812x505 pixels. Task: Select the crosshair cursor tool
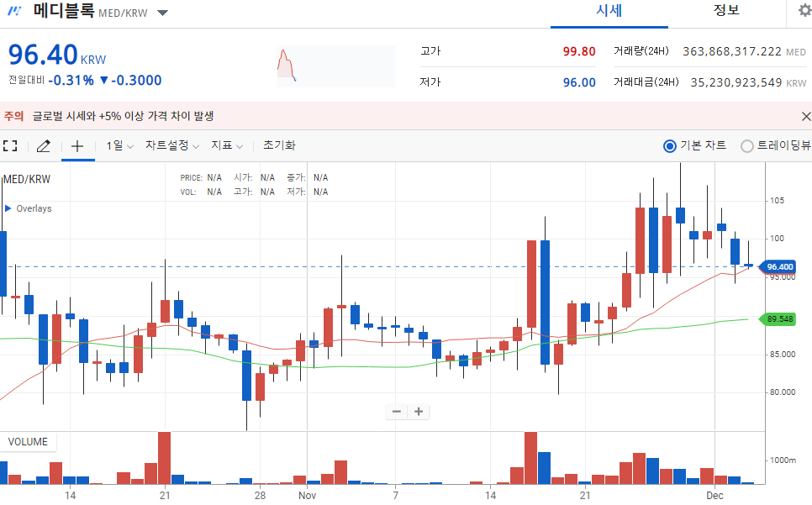(x=77, y=146)
